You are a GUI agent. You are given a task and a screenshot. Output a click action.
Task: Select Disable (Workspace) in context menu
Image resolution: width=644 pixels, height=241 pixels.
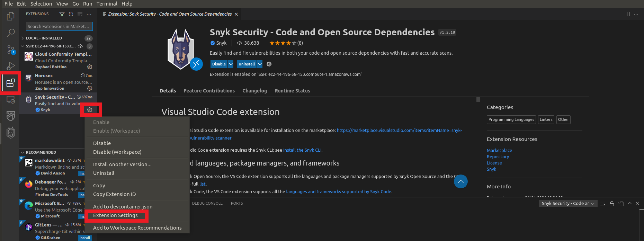click(137, 152)
